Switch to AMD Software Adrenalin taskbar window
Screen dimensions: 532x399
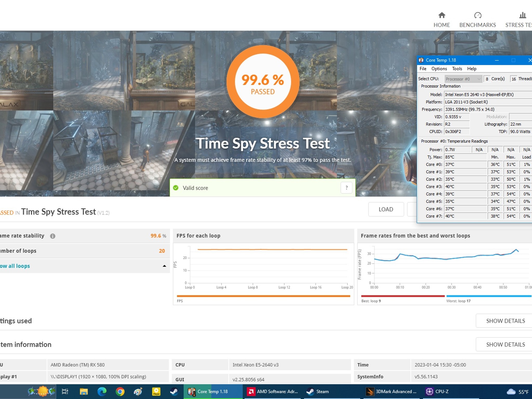point(273,391)
